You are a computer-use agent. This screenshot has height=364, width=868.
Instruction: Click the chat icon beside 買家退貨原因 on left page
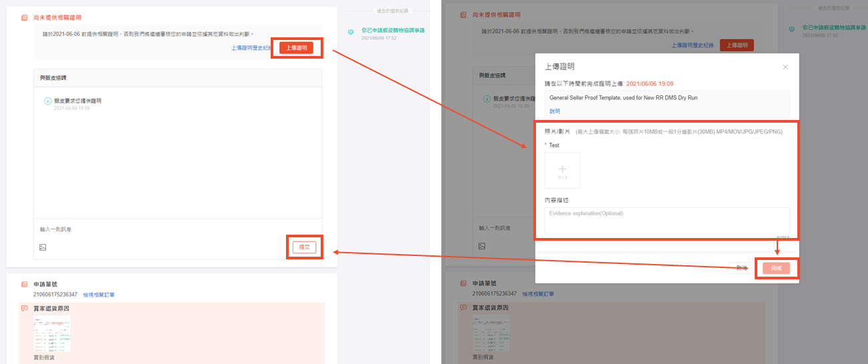(x=24, y=309)
